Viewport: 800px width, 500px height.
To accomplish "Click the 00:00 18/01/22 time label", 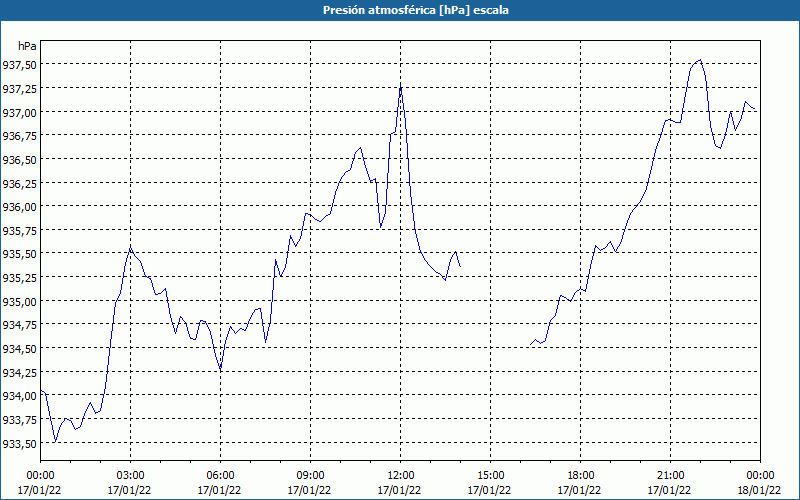I will click(760, 483).
